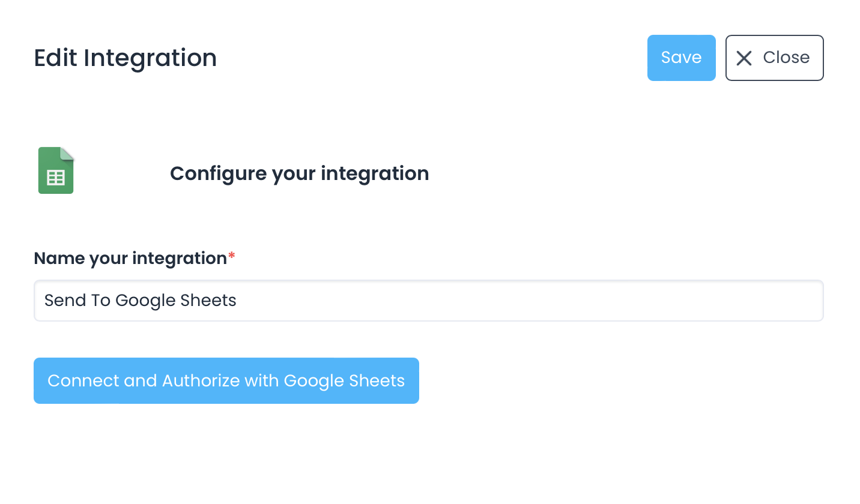Screen dimensions: 860x504
Task: Click the word "Save" on the blue button
Action: tap(681, 58)
